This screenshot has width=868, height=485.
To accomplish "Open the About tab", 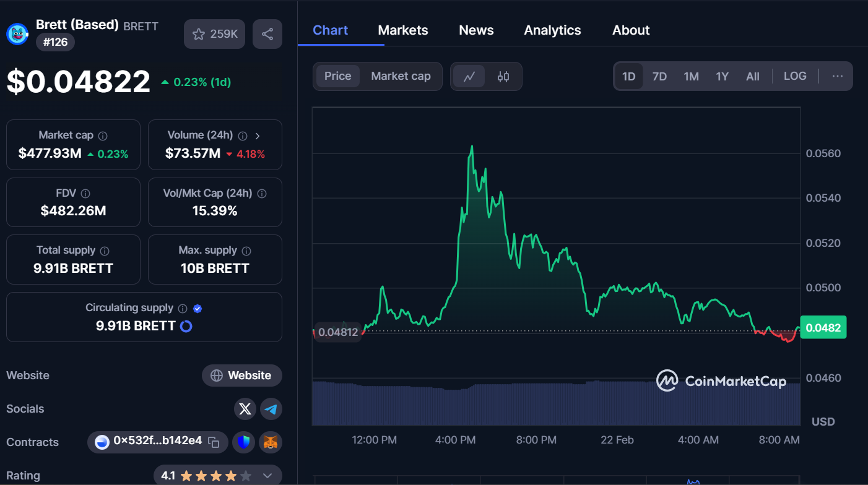I will pyautogui.click(x=631, y=30).
